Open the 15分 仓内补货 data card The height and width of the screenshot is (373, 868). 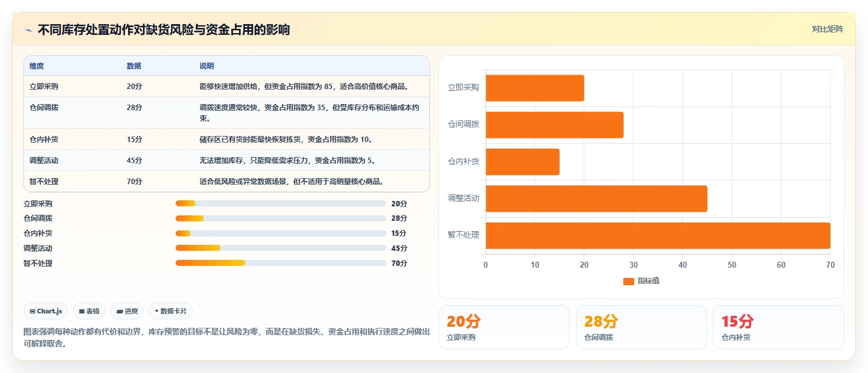[778, 327]
